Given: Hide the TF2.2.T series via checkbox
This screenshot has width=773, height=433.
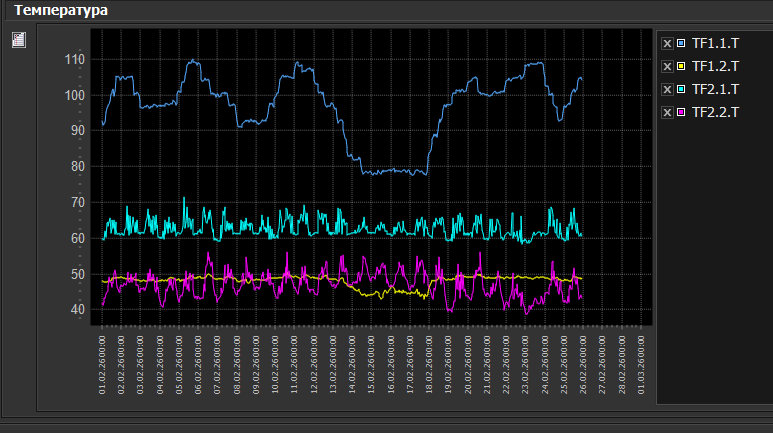Looking at the screenshot, I should coord(667,112).
